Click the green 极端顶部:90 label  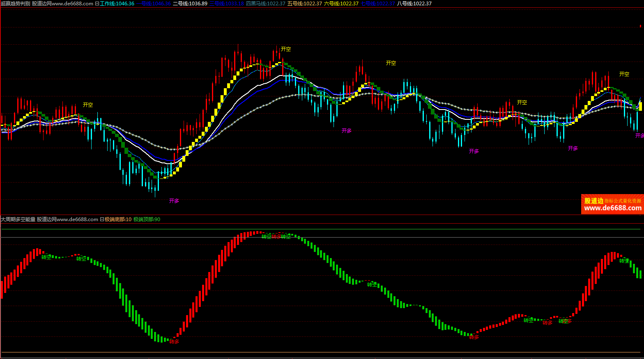(x=147, y=220)
